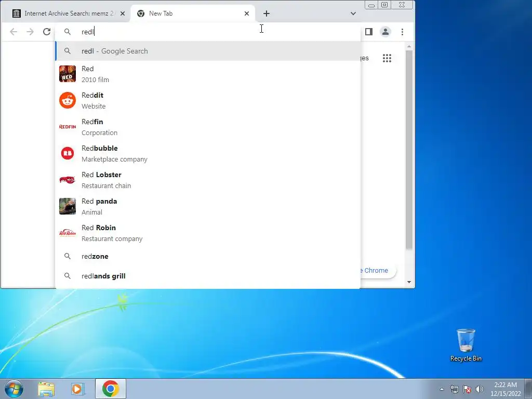532x399 pixels.
Task: Click the Chrome reload button
Action: point(47,32)
